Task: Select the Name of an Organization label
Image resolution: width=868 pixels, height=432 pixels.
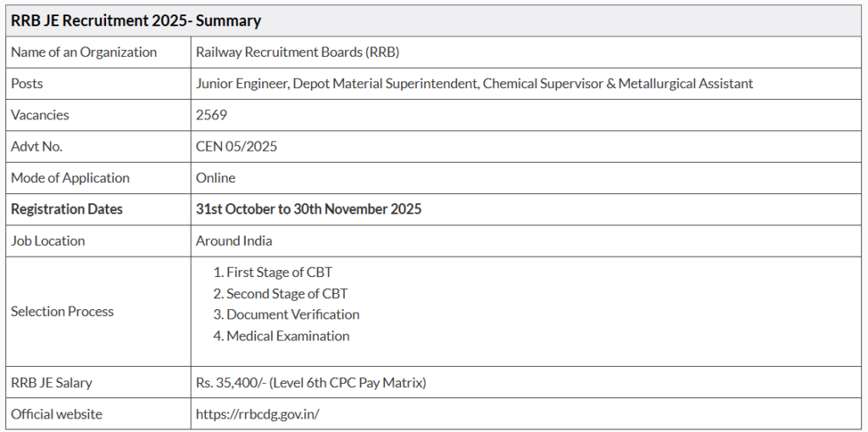Action: click(84, 52)
